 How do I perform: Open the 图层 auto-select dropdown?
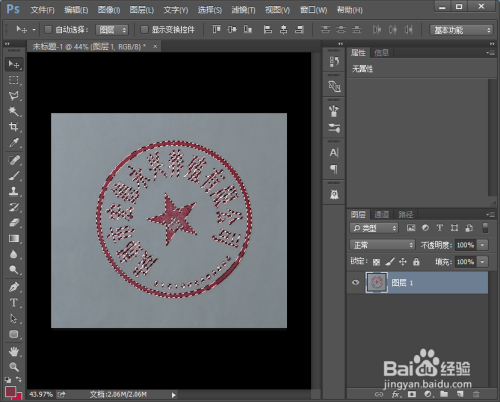pyautogui.click(x=112, y=30)
